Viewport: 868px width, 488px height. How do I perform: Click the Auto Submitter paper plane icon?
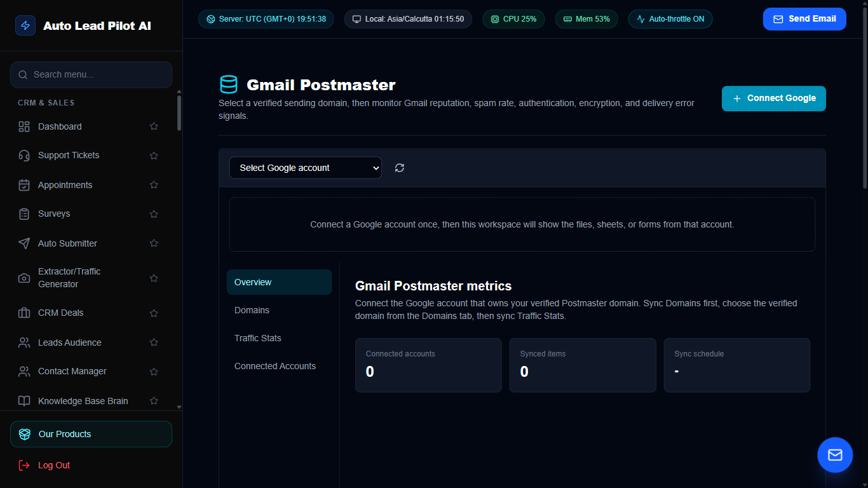(x=24, y=243)
